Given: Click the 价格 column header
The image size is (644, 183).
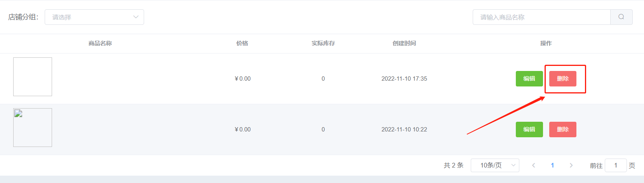Looking at the screenshot, I should pyautogui.click(x=242, y=43).
